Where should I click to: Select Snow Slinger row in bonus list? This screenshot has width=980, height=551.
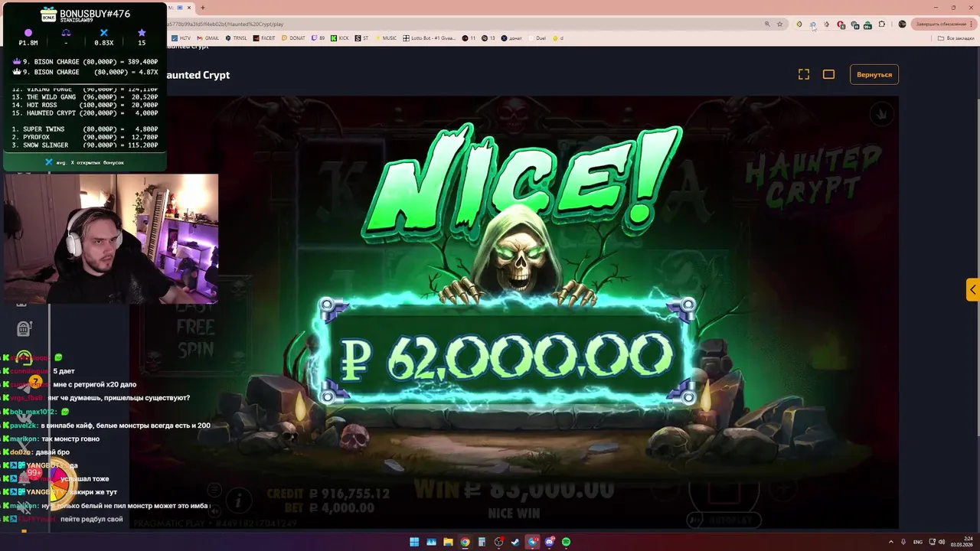tap(84, 145)
